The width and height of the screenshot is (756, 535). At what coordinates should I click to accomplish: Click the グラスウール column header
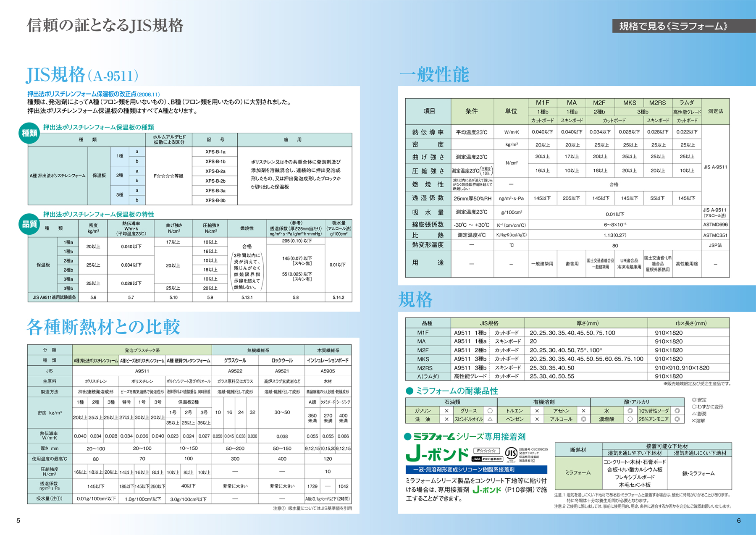(x=235, y=360)
